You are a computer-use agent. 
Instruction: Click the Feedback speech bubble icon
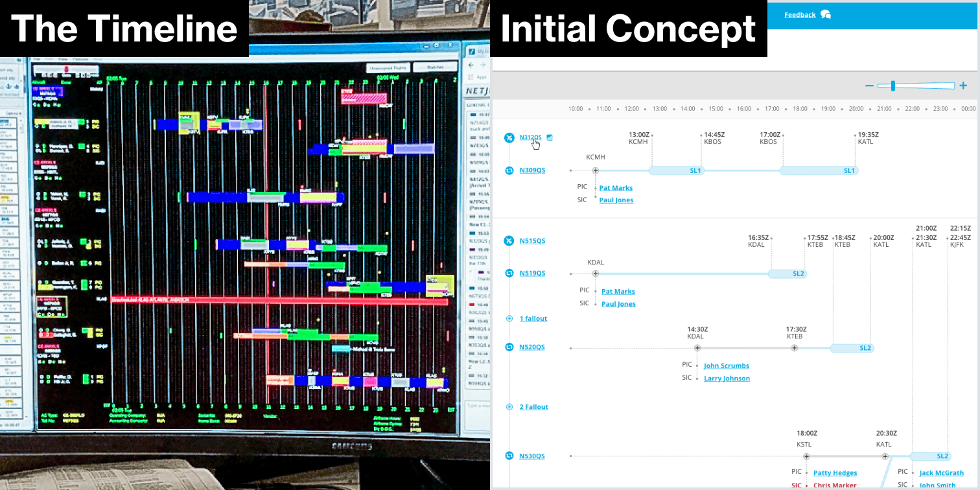coord(825,15)
